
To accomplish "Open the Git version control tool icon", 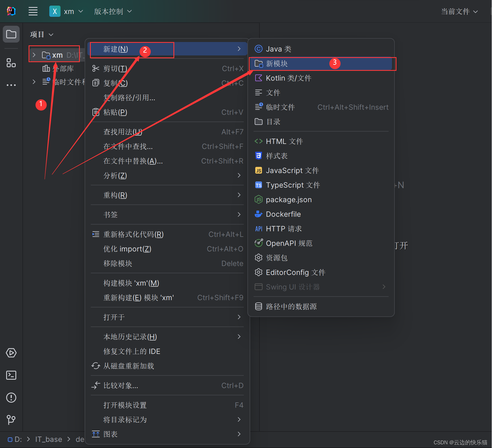I will (x=11, y=420).
